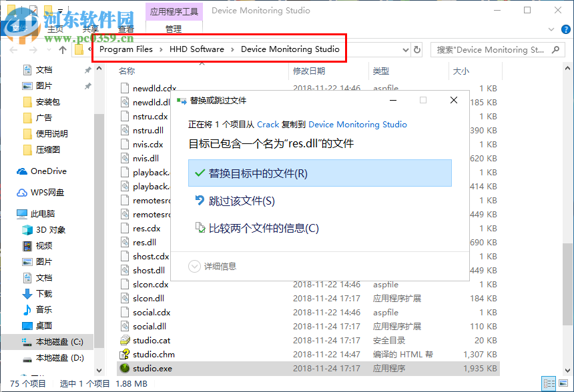Open the 管理 application tools tab
The height and width of the screenshot is (392, 574).
point(174,29)
